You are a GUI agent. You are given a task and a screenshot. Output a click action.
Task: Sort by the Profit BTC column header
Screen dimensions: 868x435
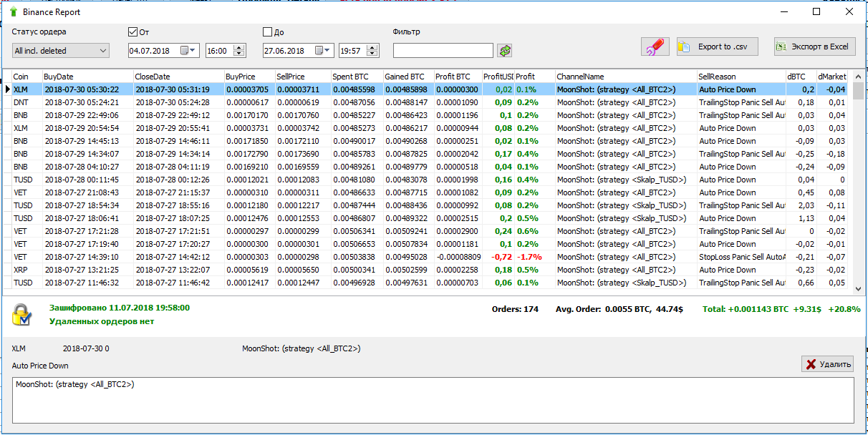pyautogui.click(x=453, y=77)
